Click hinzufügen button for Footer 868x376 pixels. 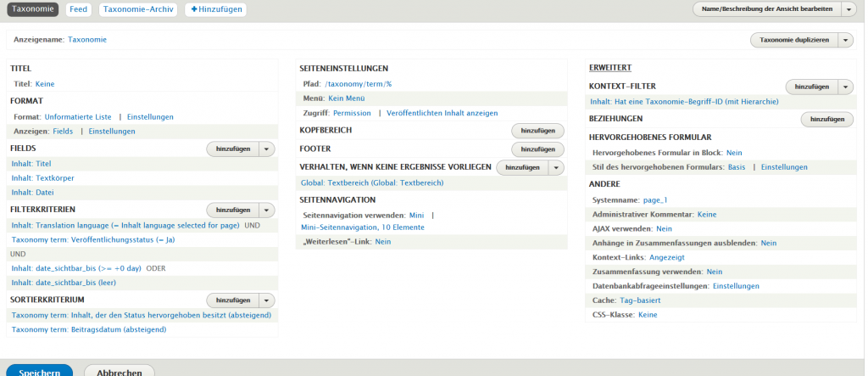pos(537,149)
